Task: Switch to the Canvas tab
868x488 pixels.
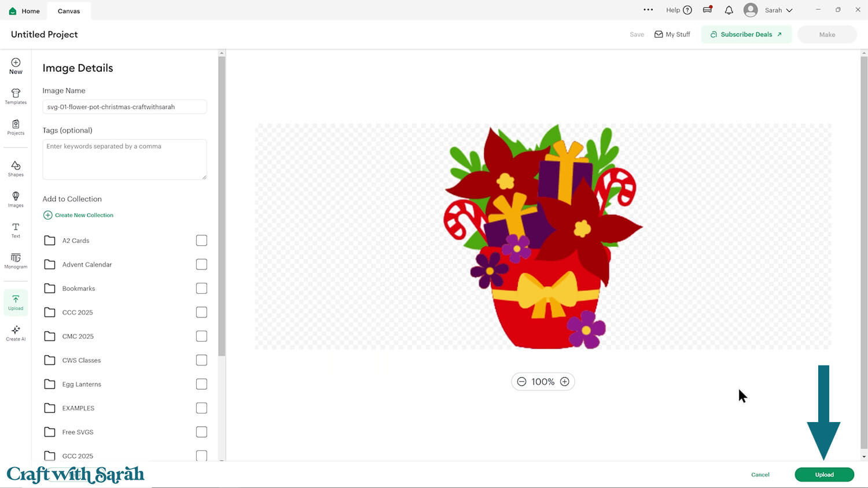Action: 69,11
